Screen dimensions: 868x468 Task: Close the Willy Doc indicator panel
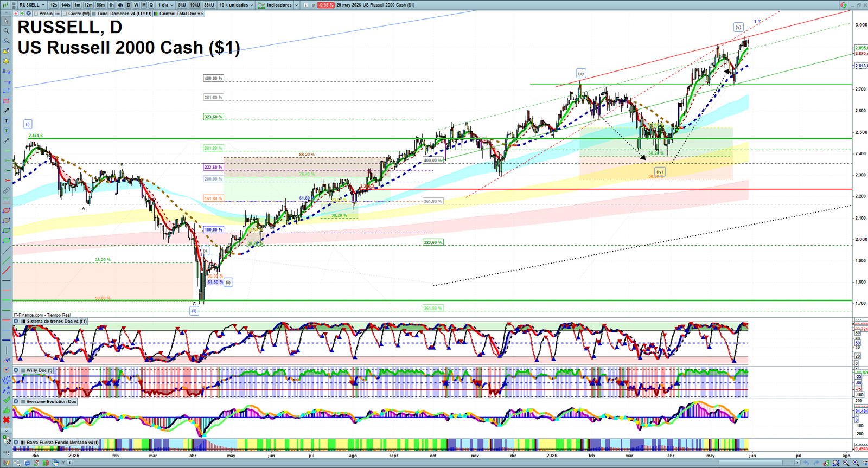(16, 370)
